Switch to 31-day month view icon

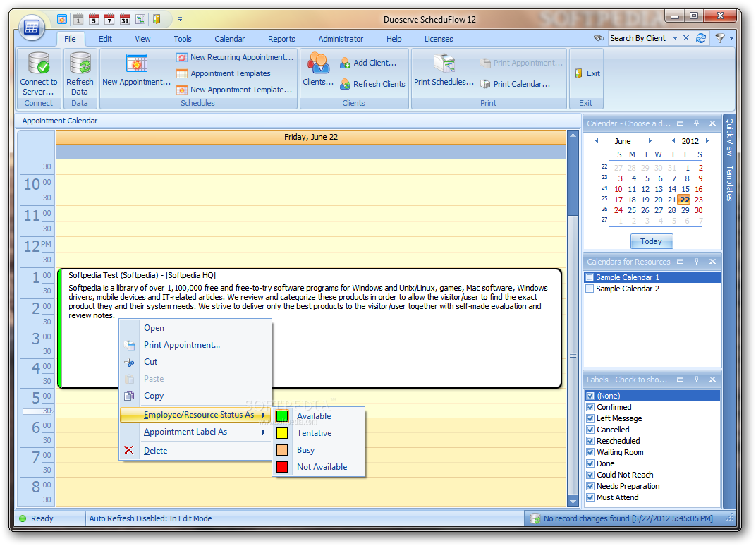click(x=125, y=19)
